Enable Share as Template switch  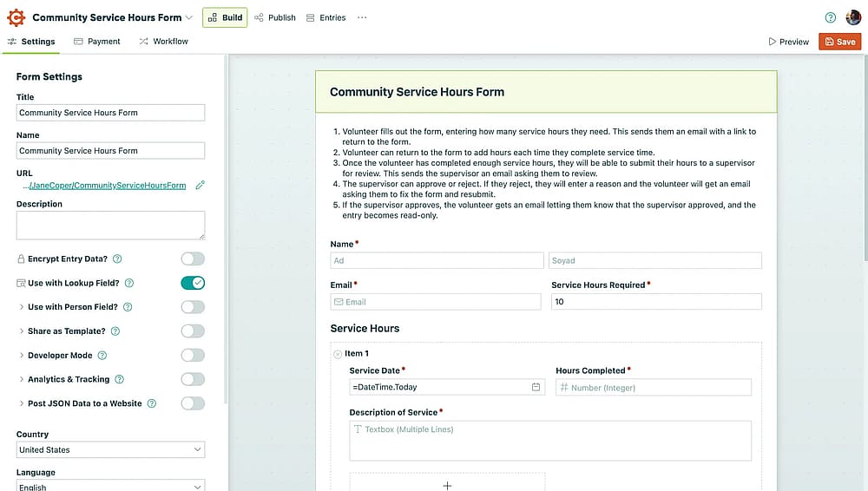coord(193,331)
